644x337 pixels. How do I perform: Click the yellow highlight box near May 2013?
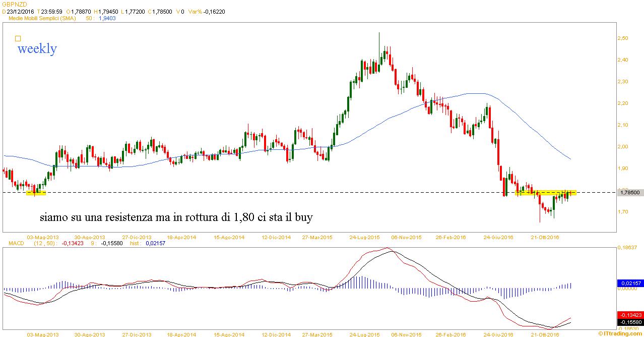coord(36,192)
